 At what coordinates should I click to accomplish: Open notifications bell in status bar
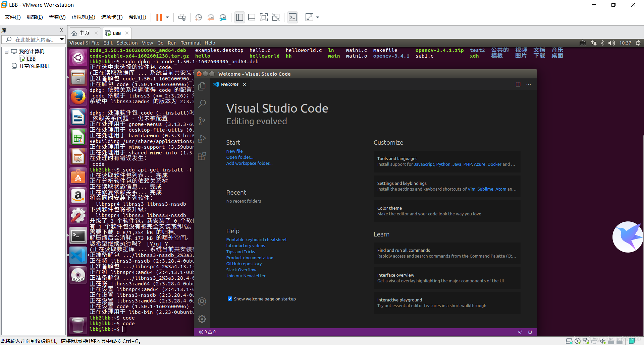530,332
